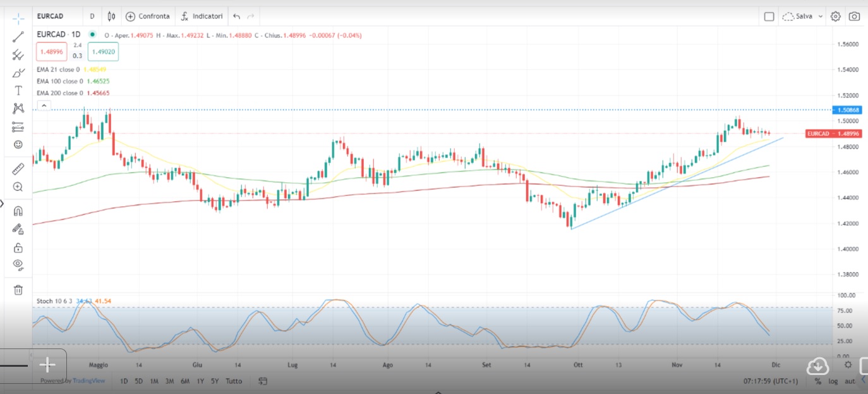868x394 pixels.
Task: Open the candlestick chart style picker
Action: click(x=112, y=16)
